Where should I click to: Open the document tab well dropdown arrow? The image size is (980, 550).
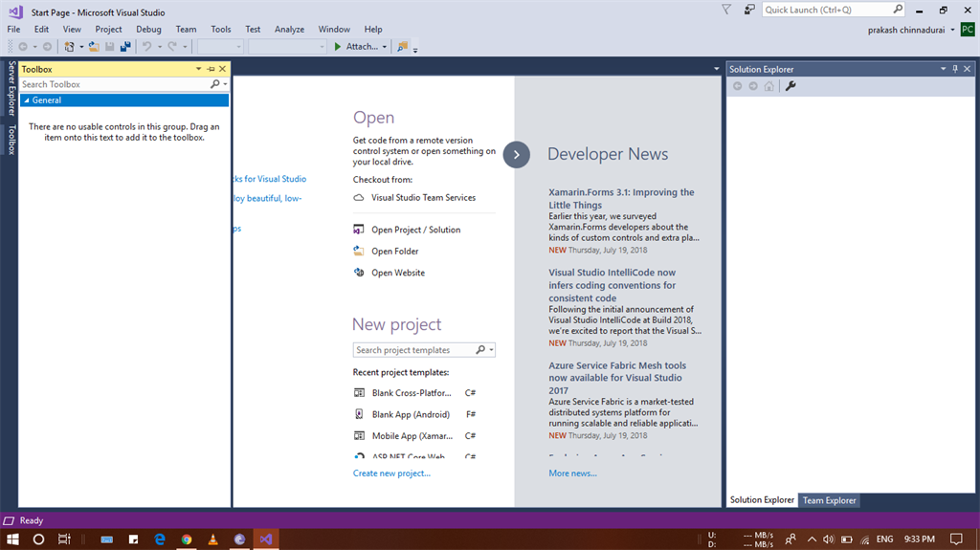coord(716,69)
